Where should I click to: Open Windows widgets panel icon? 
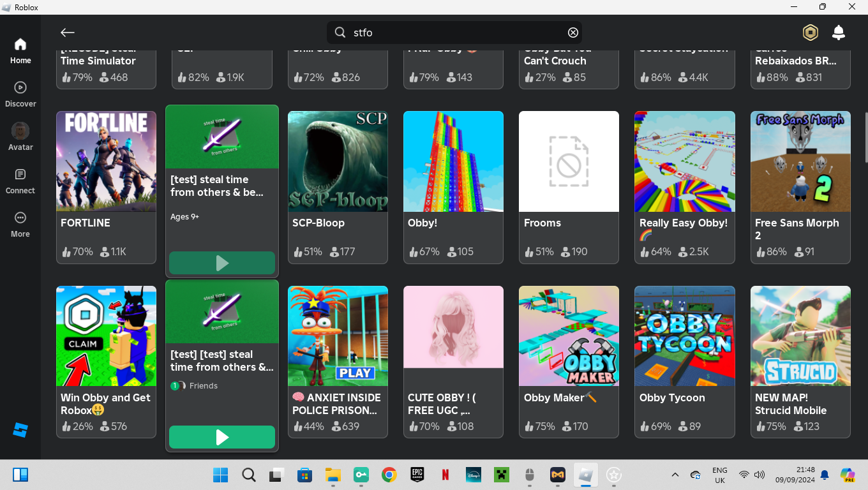tap(20, 475)
